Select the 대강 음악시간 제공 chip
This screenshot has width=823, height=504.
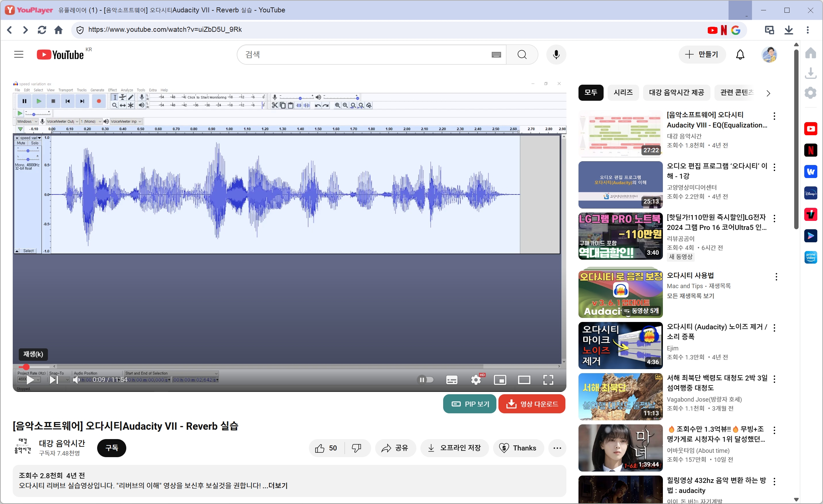click(x=676, y=92)
